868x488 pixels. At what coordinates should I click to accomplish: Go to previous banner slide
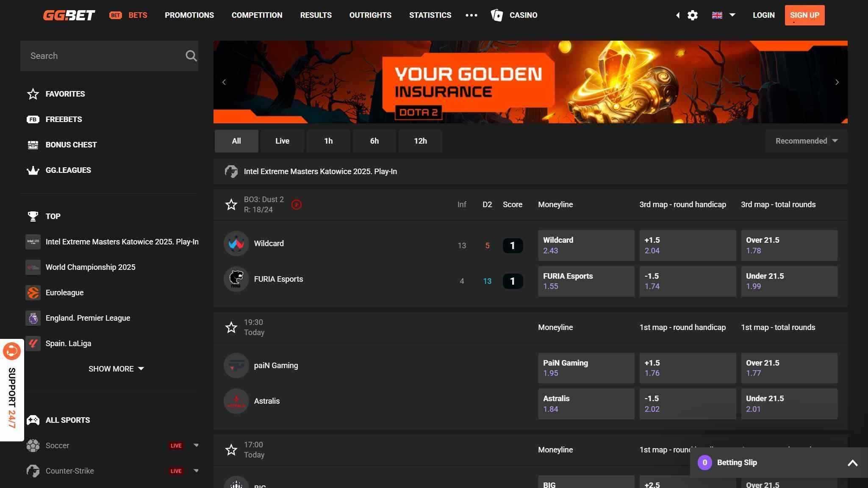pyautogui.click(x=224, y=82)
